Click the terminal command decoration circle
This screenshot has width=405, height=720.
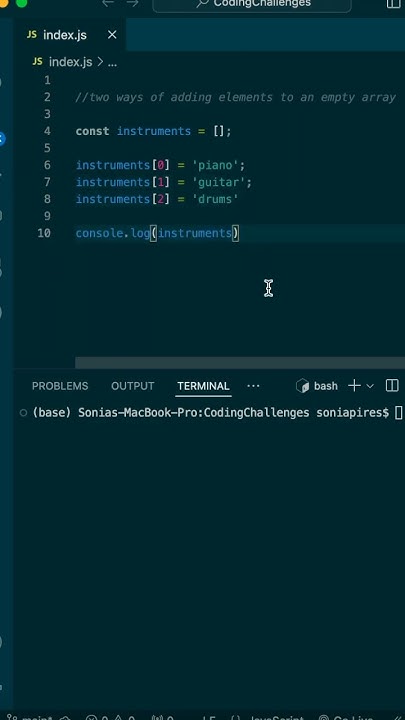[23, 412]
